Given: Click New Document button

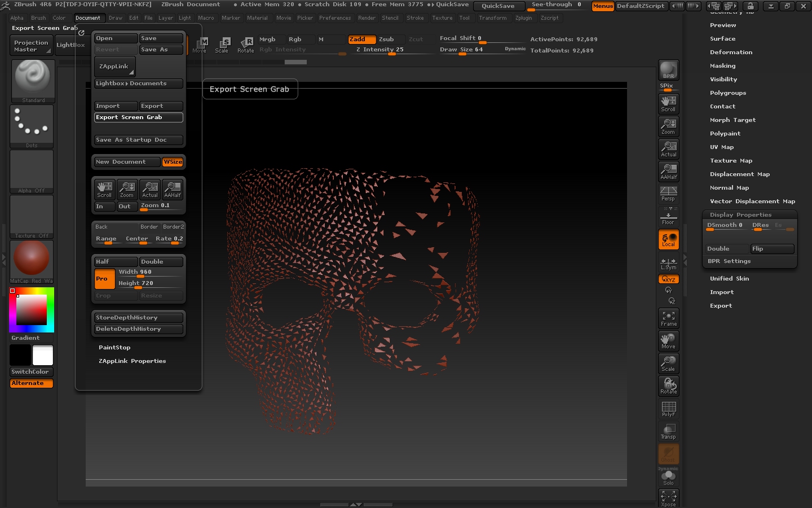Looking at the screenshot, I should pyautogui.click(x=127, y=162).
